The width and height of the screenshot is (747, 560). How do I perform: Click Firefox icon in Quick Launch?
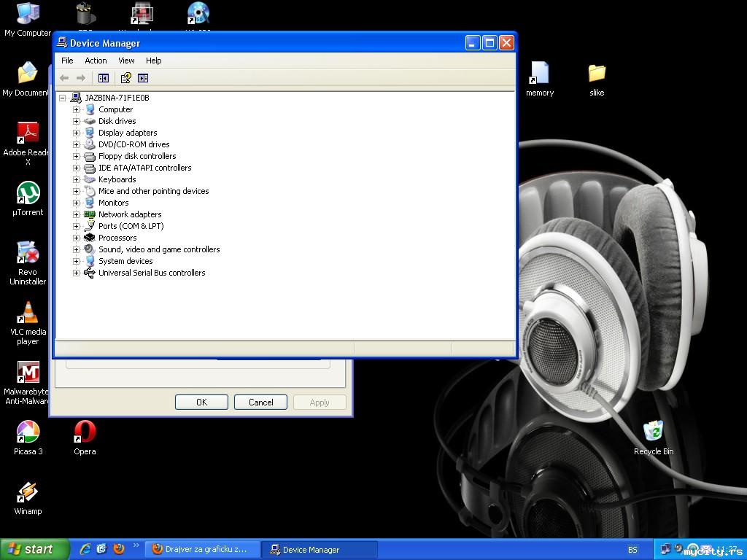click(119, 549)
